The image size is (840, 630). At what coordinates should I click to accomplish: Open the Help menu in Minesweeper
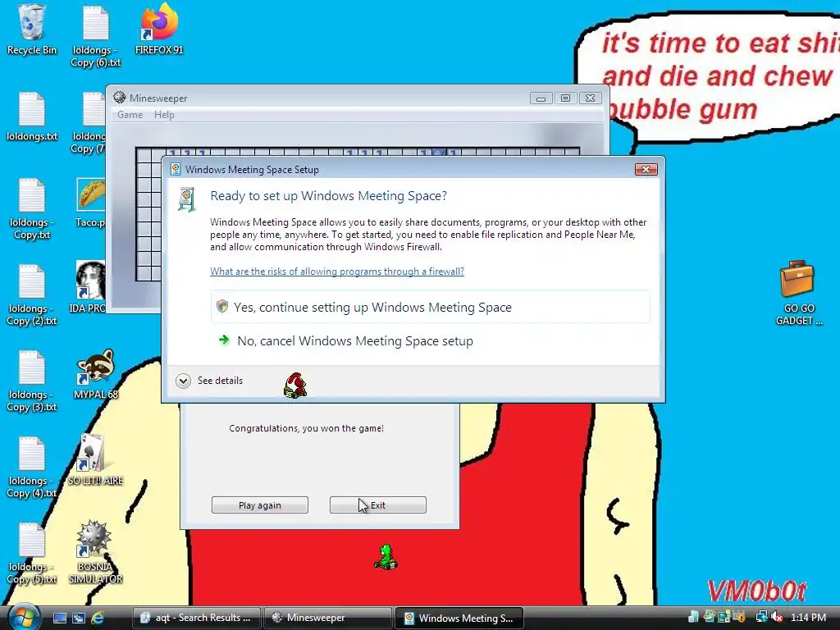click(164, 115)
